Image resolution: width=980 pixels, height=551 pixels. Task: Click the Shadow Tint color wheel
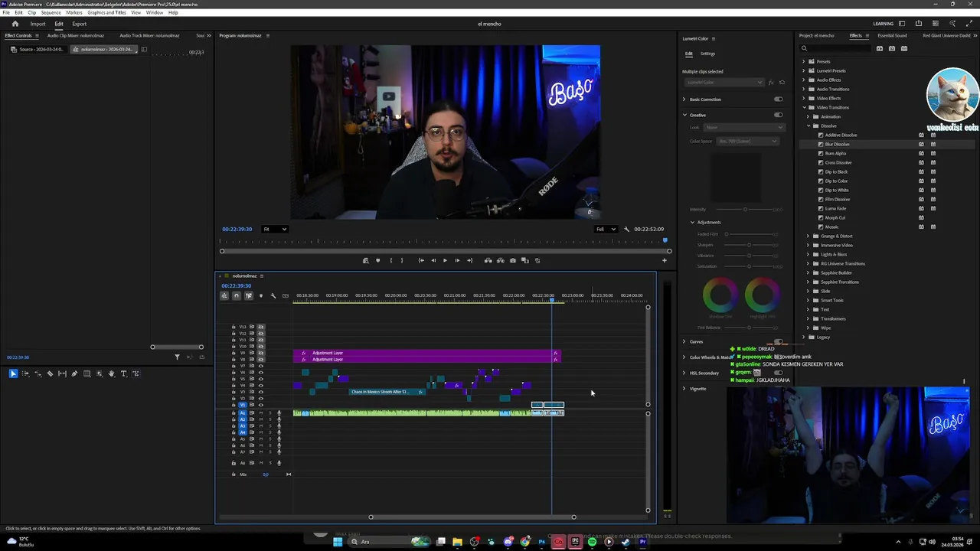coord(719,295)
